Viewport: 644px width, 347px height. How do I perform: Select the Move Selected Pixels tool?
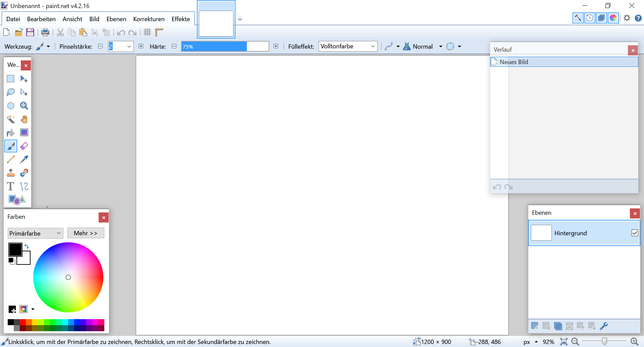(x=24, y=79)
